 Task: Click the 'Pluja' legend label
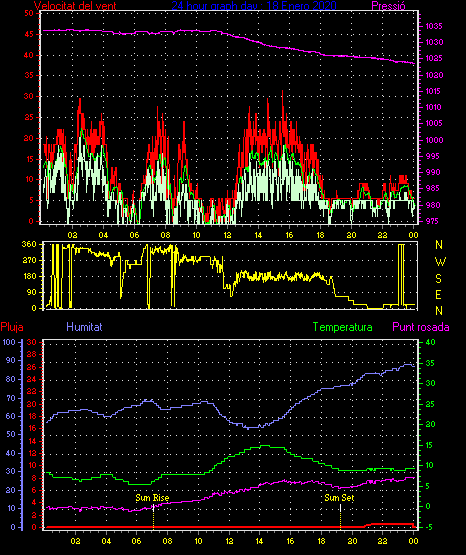(12, 327)
